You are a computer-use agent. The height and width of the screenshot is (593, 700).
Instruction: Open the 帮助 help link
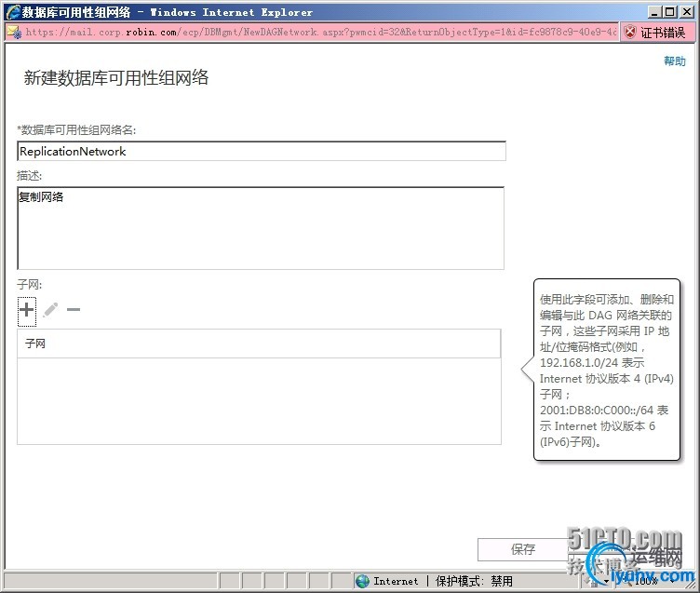pyautogui.click(x=675, y=61)
